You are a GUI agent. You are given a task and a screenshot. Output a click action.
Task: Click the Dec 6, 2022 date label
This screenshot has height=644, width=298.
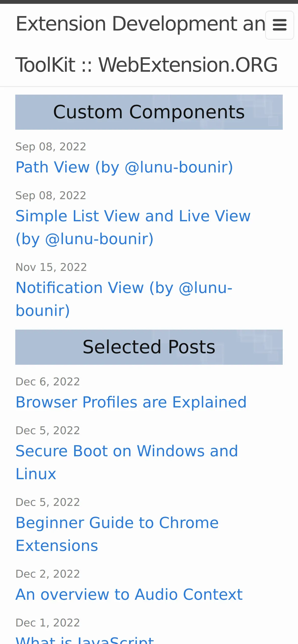[48, 382]
